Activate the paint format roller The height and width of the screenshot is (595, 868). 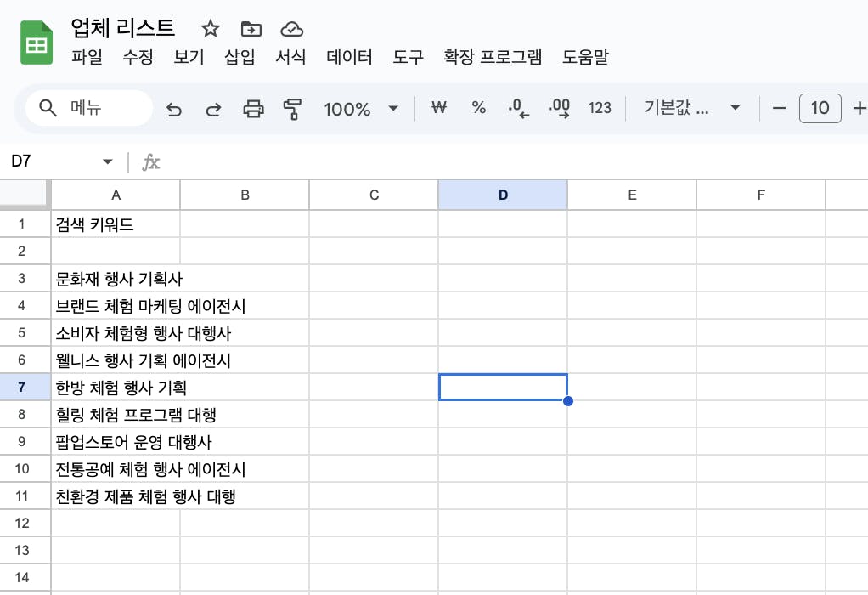coord(292,109)
